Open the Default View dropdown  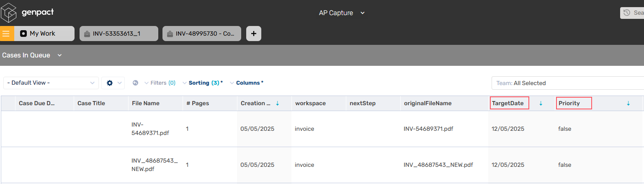[x=51, y=83]
